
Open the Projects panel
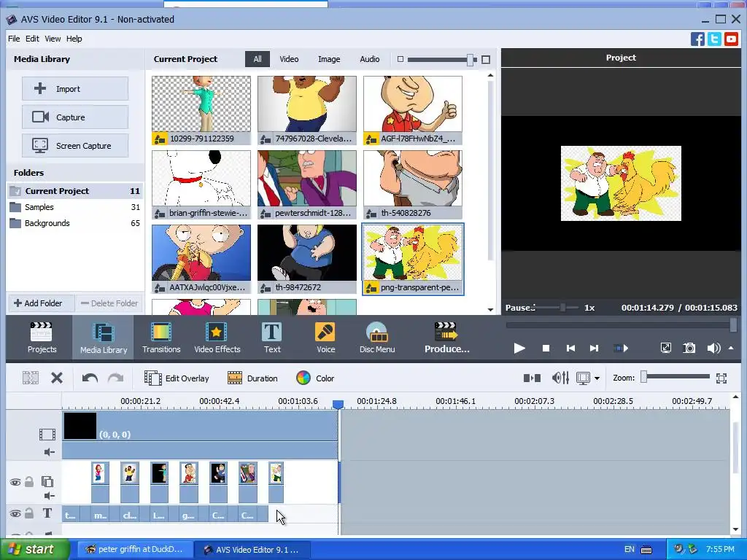(42, 338)
